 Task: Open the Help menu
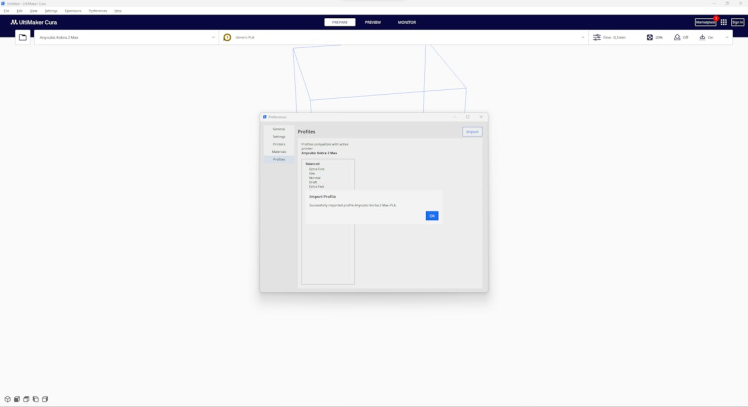118,10
